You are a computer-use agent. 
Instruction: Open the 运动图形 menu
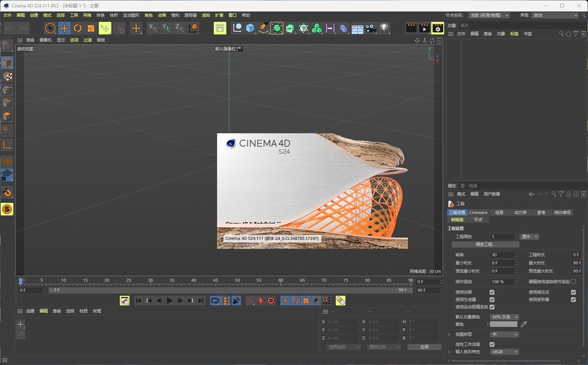pos(131,15)
